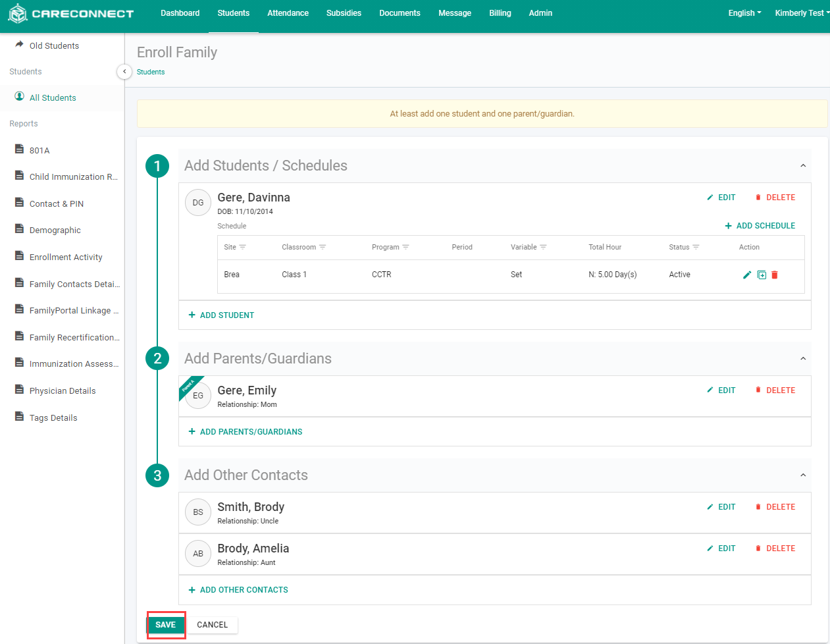Filter the Program column

point(405,248)
